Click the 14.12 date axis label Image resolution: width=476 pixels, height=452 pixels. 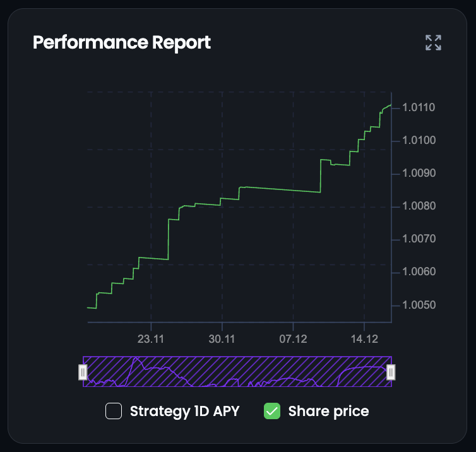pos(364,339)
